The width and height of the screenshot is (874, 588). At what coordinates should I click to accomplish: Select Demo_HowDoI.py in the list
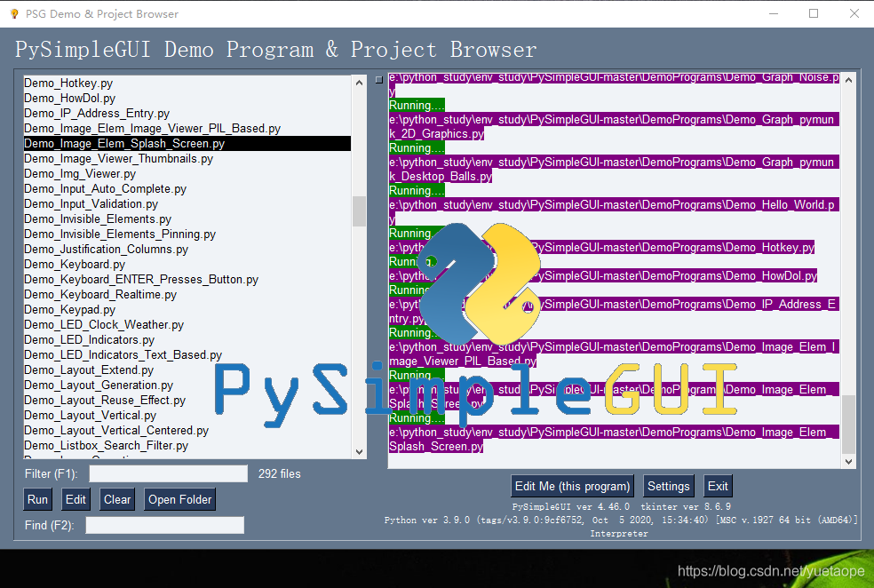coord(187,98)
